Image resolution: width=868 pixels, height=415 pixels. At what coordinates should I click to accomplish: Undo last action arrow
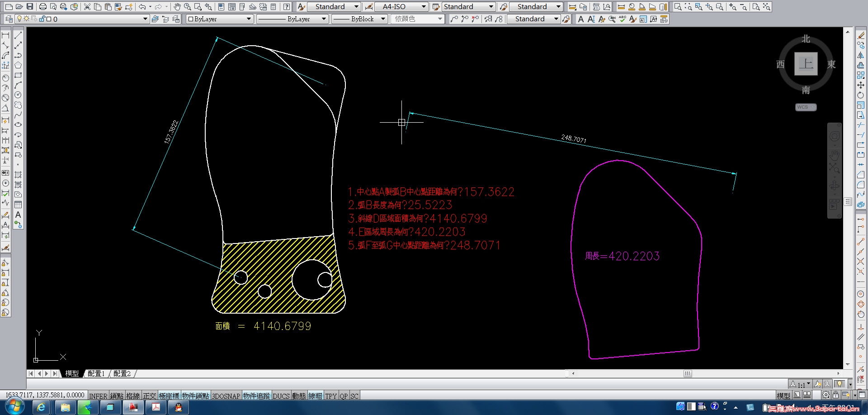[x=142, y=6]
